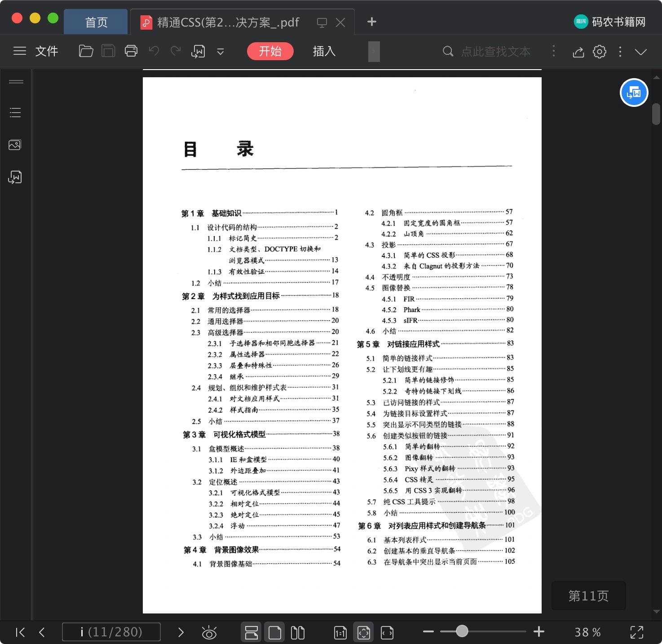Go to the previous page
This screenshot has width=662, height=644.
42,632
